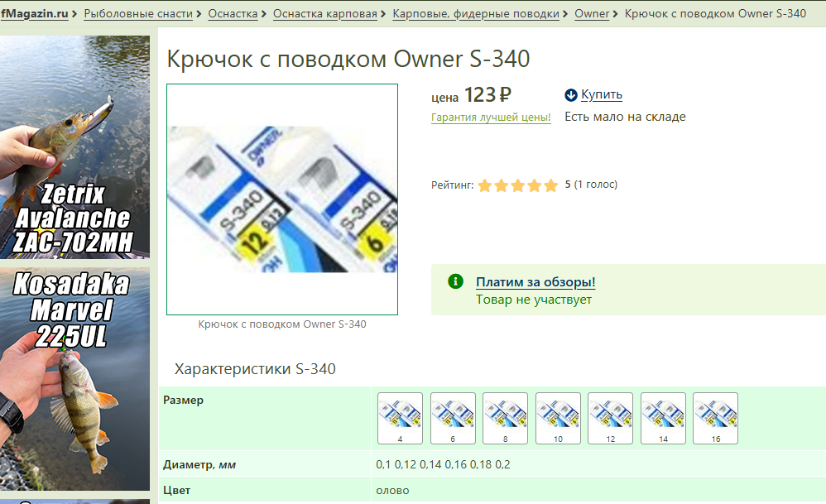Select size 4 thumbnail
Viewport: 826px width, 504px height.
[400, 418]
